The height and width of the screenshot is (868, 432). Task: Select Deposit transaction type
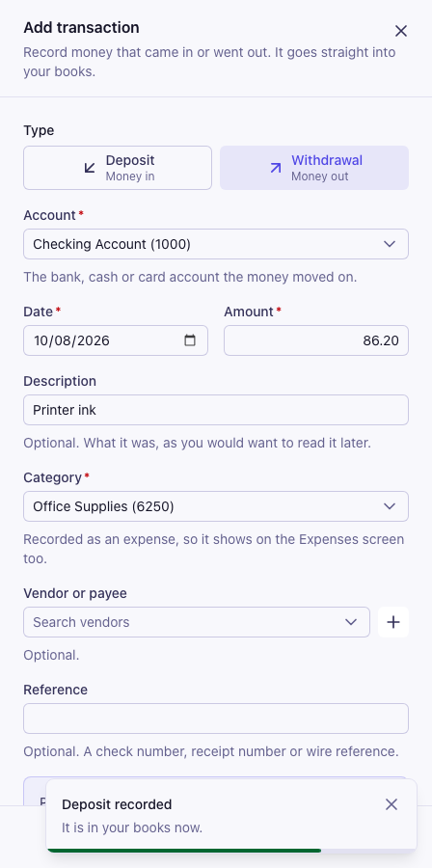(x=118, y=168)
